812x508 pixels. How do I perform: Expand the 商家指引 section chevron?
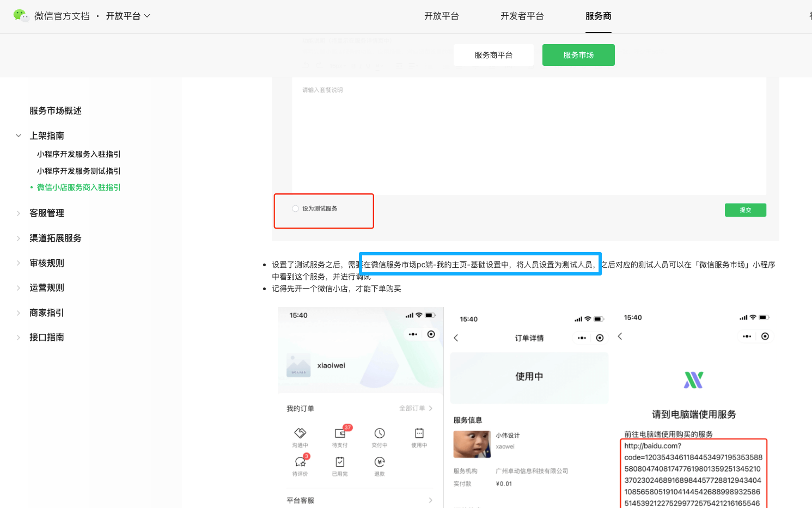19,313
